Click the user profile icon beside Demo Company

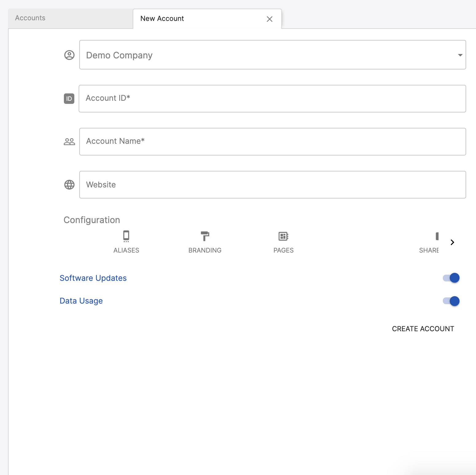click(x=69, y=55)
